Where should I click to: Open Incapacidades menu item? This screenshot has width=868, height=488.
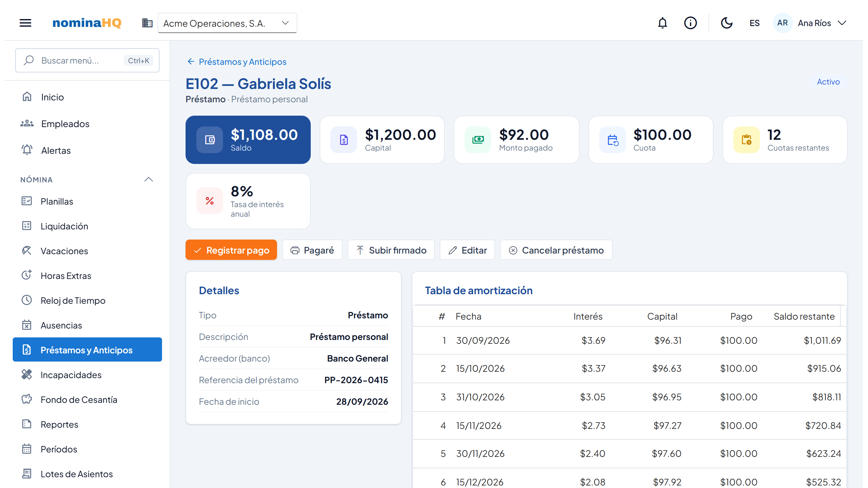click(x=87, y=375)
